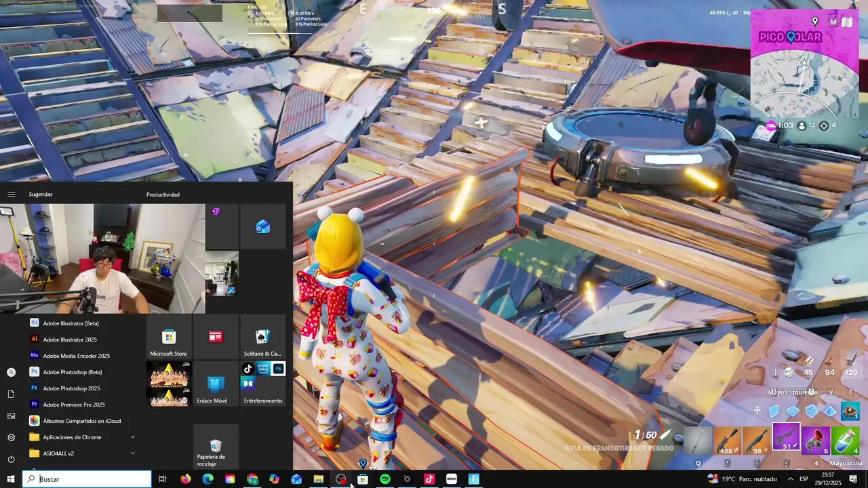The height and width of the screenshot is (488, 868).
Task: Click the Windows Start button
Action: (x=11, y=479)
